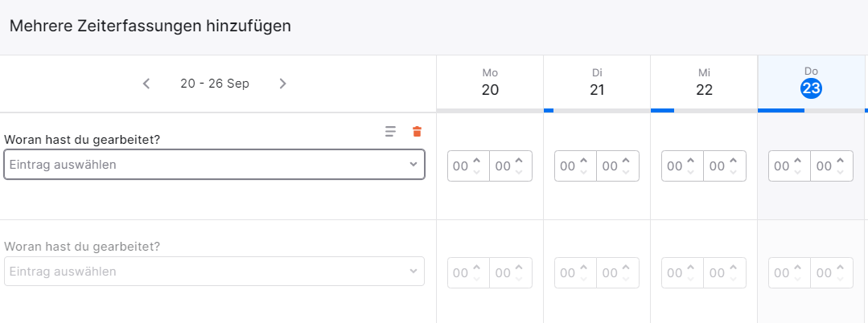Increase hours for Tuesday 21 in first row

[x=583, y=161]
